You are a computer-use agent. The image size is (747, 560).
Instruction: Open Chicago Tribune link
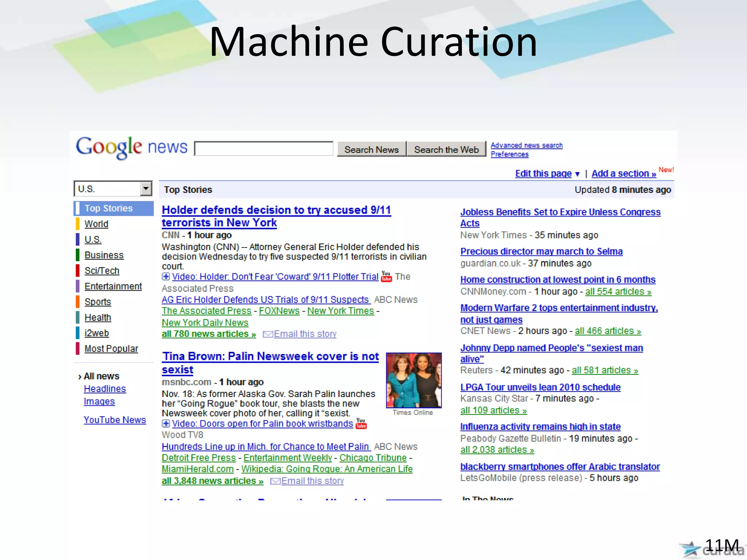pyautogui.click(x=373, y=458)
